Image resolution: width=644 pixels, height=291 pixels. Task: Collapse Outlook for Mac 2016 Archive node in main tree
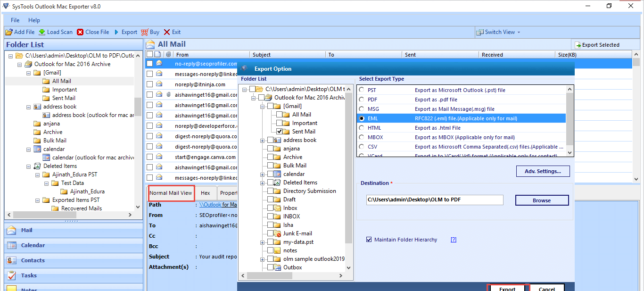coord(19,64)
